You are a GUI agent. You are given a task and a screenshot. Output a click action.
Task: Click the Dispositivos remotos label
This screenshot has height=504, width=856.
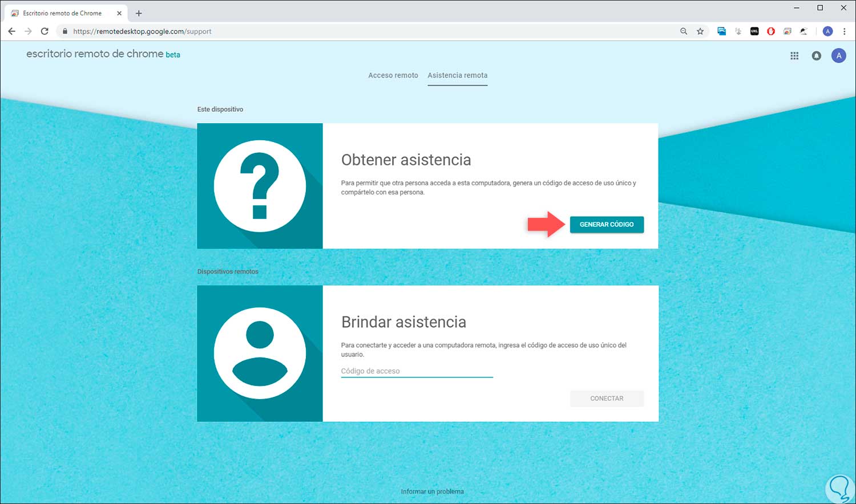click(x=228, y=271)
